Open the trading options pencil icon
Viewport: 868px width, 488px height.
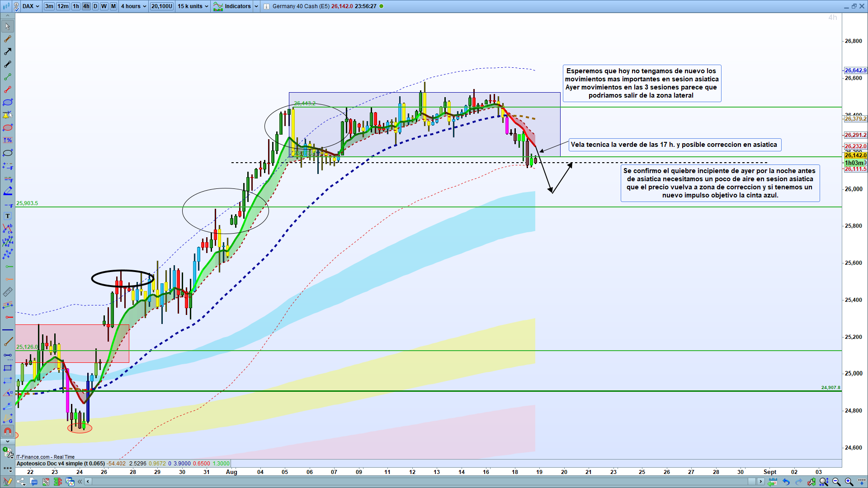(x=7, y=482)
